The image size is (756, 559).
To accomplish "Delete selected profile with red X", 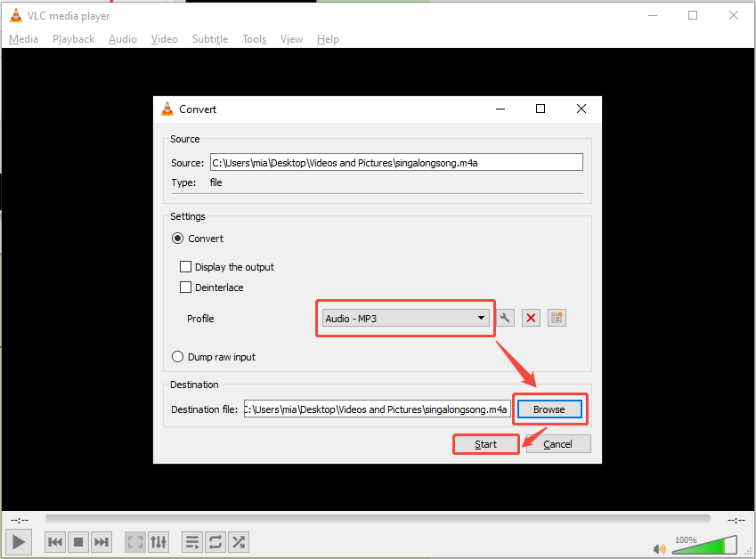I will click(x=531, y=318).
